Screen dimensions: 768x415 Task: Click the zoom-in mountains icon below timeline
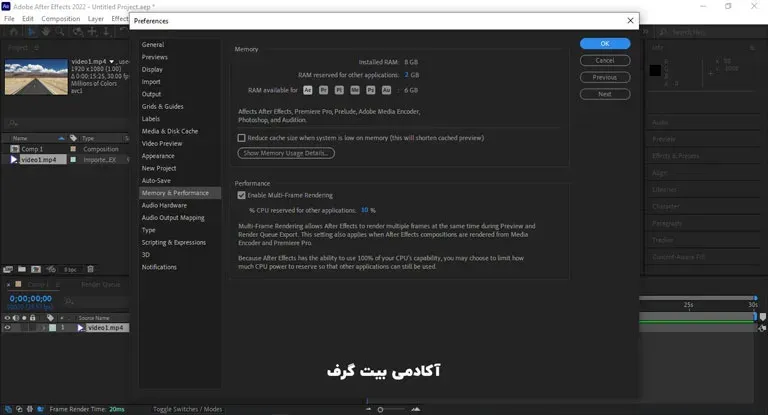coord(415,409)
